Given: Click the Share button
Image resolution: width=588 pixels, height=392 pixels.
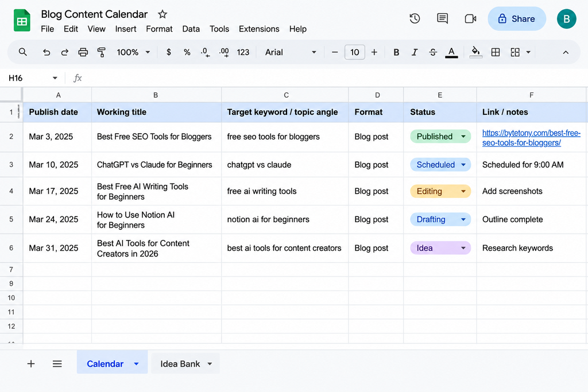Looking at the screenshot, I should 516,19.
